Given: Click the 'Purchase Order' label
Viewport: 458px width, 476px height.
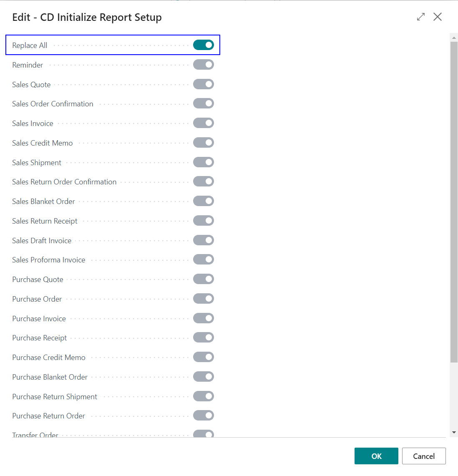Looking at the screenshot, I should coord(37,299).
